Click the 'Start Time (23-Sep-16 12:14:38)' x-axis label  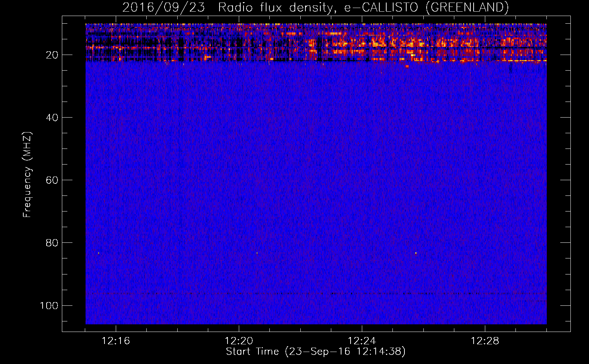(x=316, y=352)
